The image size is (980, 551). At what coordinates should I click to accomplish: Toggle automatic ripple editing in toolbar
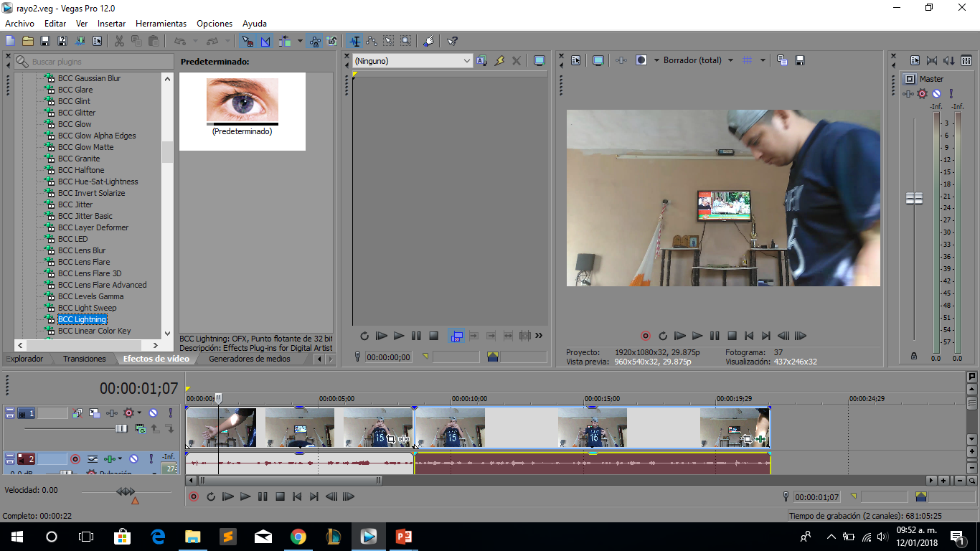[x=284, y=41]
